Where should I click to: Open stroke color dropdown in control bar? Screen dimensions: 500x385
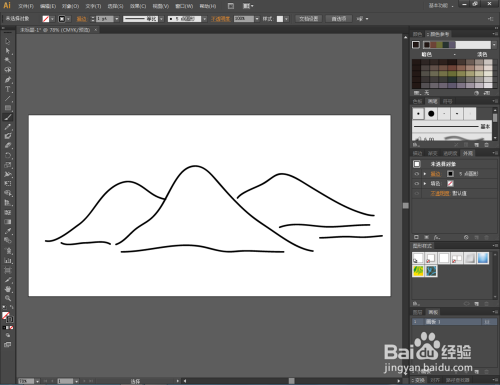69,19
